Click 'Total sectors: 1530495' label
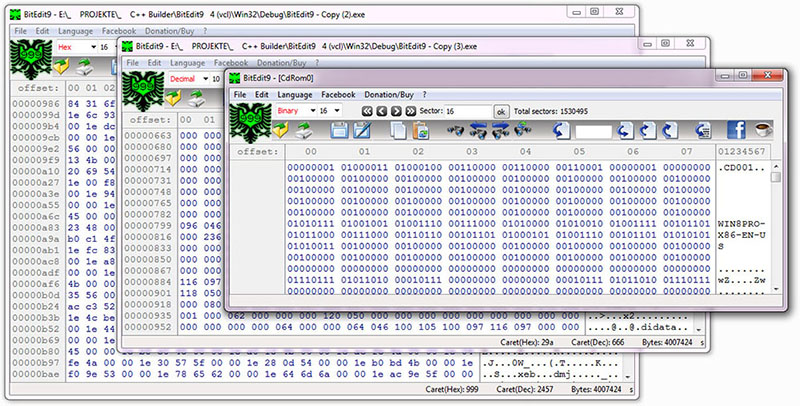Image resolution: width=800 pixels, height=406 pixels. click(551, 111)
